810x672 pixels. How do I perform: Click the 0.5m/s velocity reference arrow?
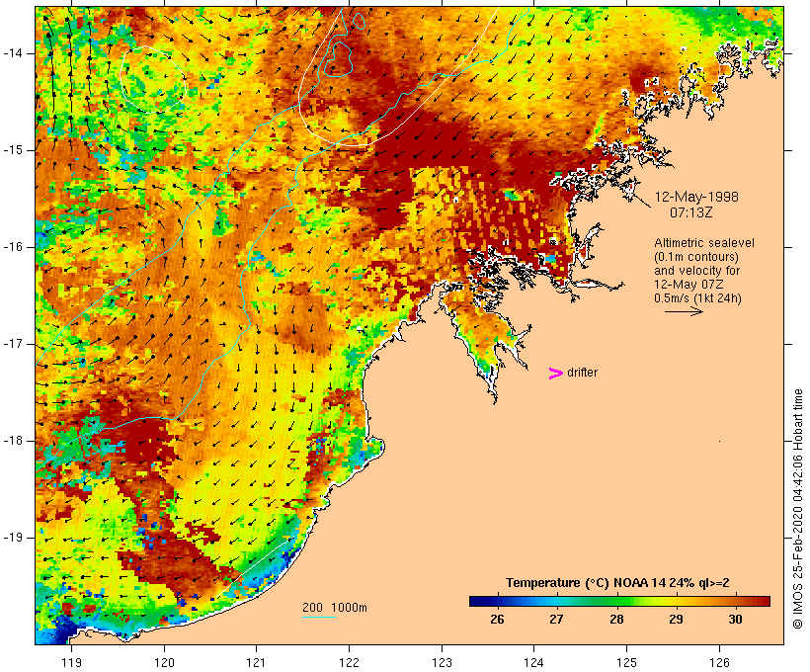pyautogui.click(x=684, y=311)
